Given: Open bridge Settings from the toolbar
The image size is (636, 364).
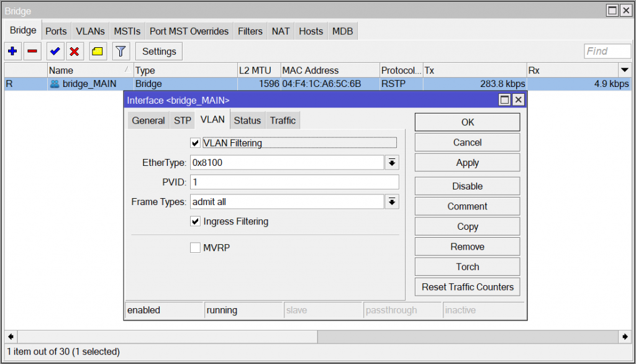Looking at the screenshot, I should click(x=159, y=51).
